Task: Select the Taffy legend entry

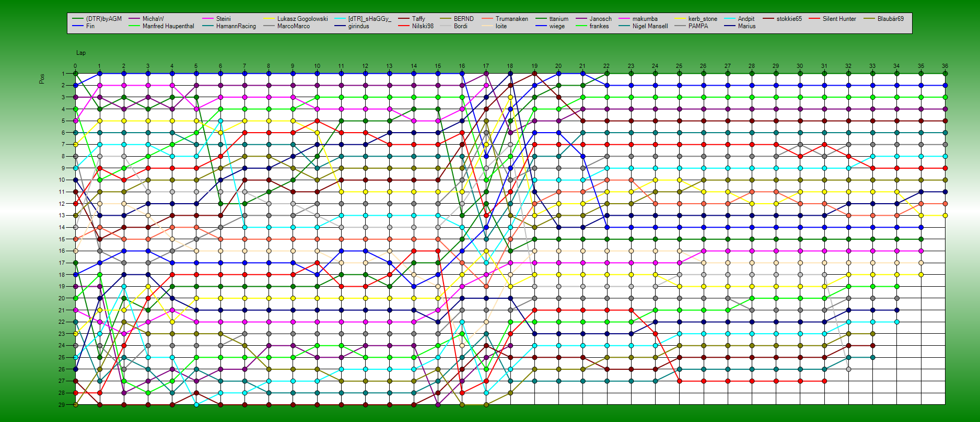Action: [418, 19]
